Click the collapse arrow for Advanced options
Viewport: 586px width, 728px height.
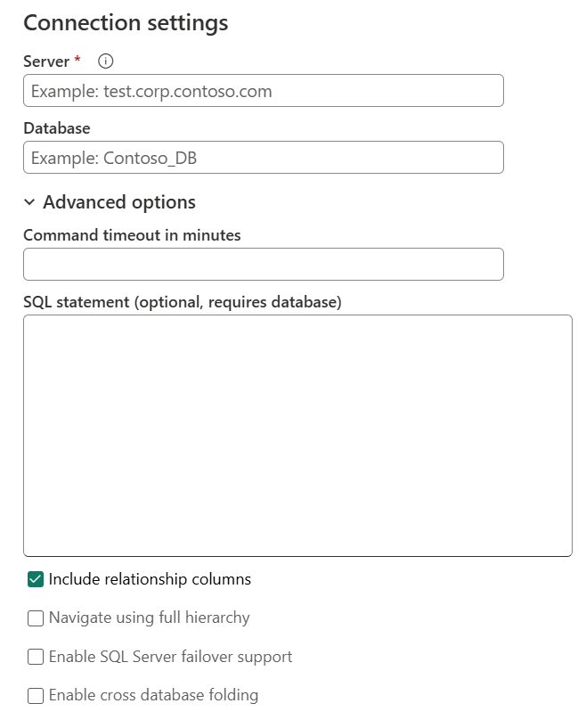click(x=30, y=202)
